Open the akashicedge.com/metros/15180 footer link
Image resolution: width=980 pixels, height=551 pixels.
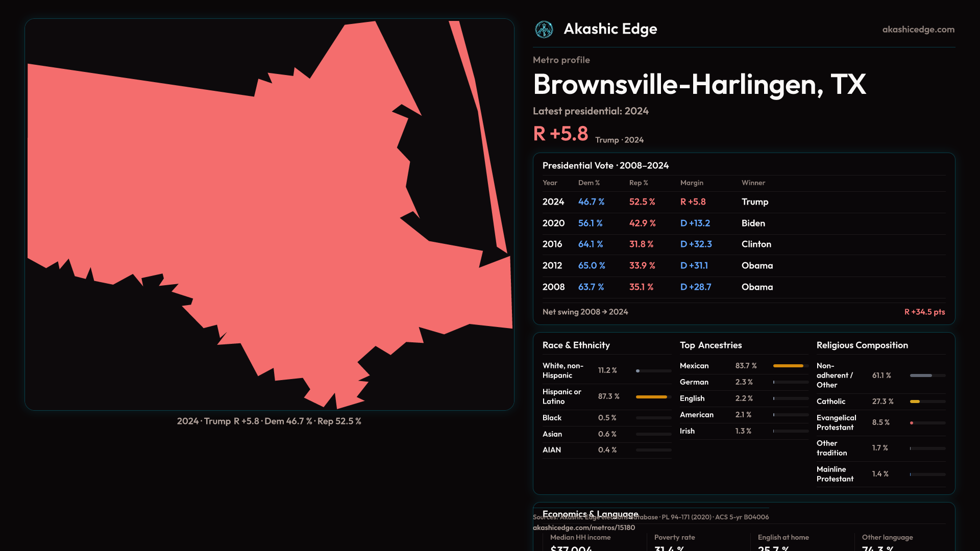click(x=583, y=528)
